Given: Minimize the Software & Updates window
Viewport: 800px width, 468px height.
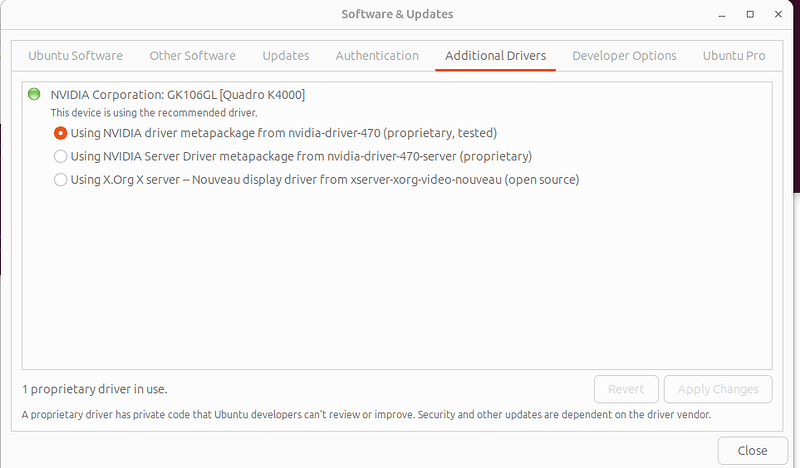Looking at the screenshot, I should click(723, 15).
